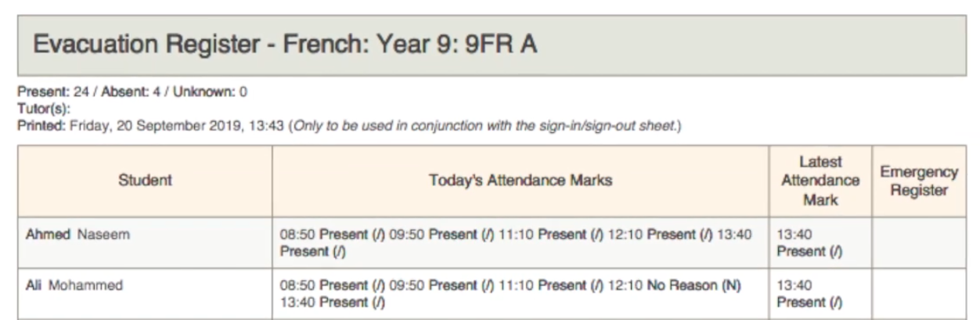
Task: Select the Latest Attendance Mark column header
Action: 820,181
